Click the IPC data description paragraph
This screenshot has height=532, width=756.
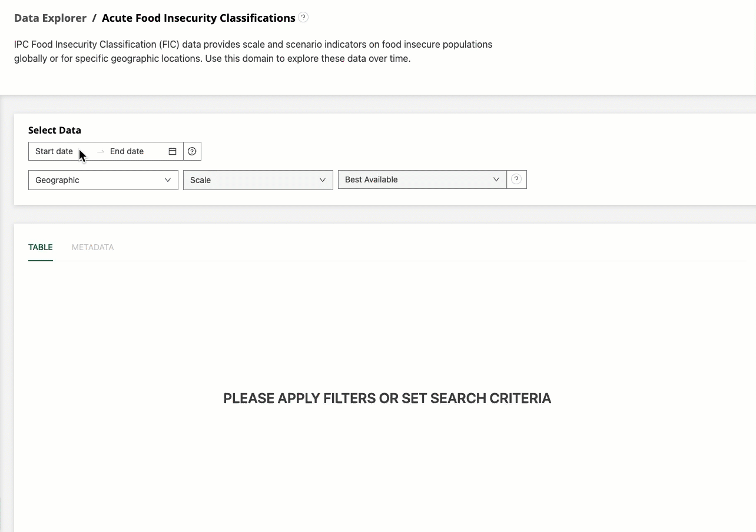point(253,51)
